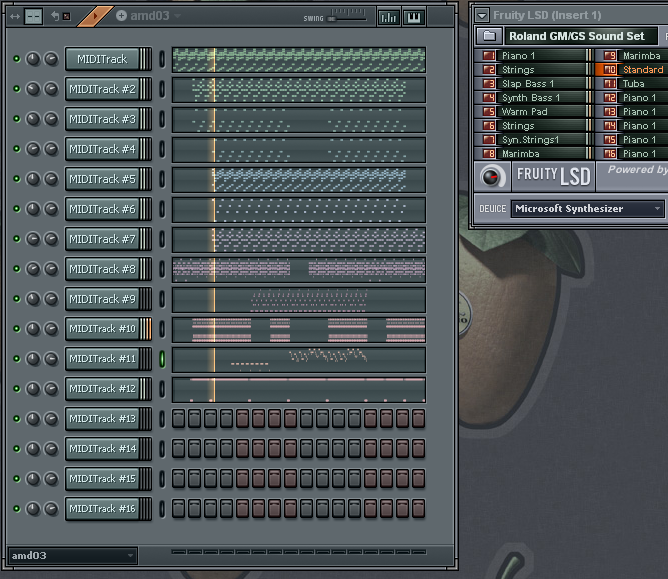
Task: Click the horizontal resize arrows icon
Action: tap(15, 17)
